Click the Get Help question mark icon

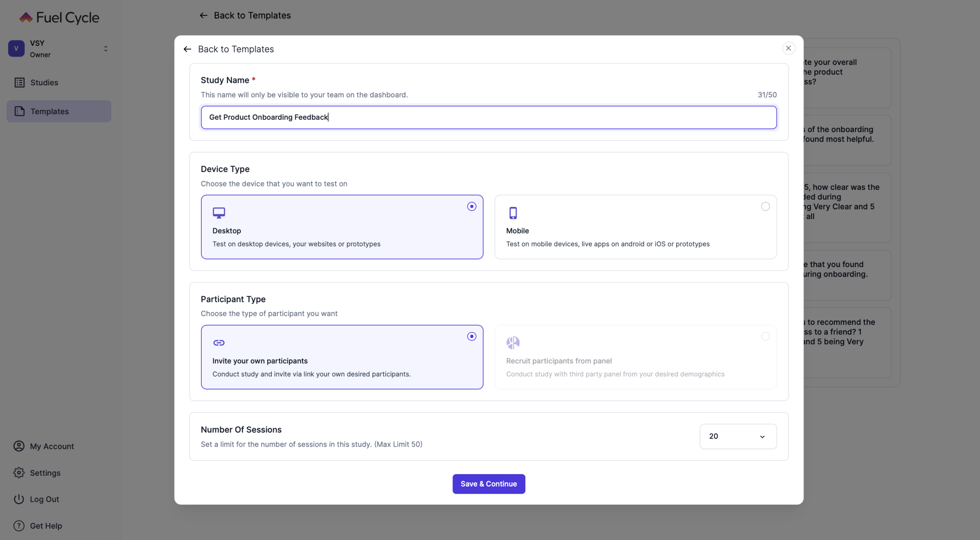(x=19, y=525)
